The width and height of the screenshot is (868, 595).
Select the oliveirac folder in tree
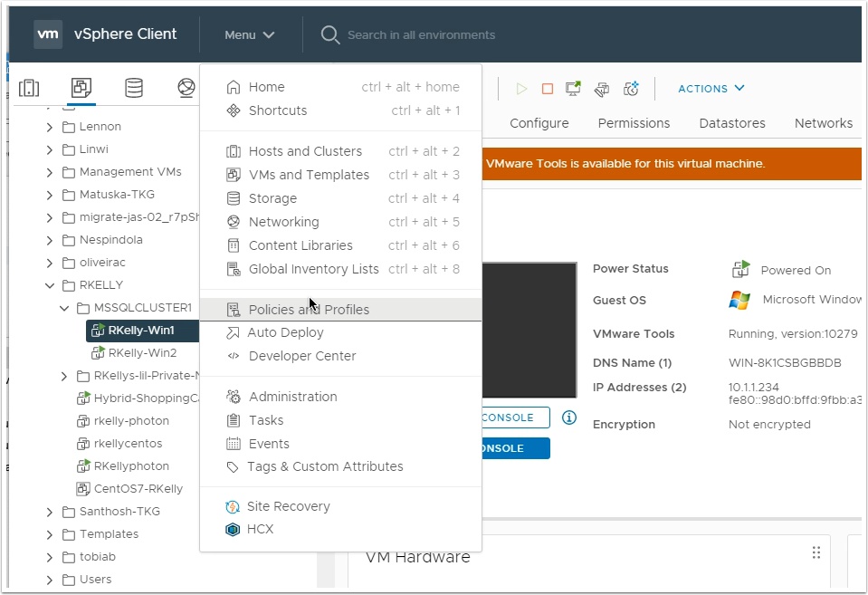tap(102, 263)
